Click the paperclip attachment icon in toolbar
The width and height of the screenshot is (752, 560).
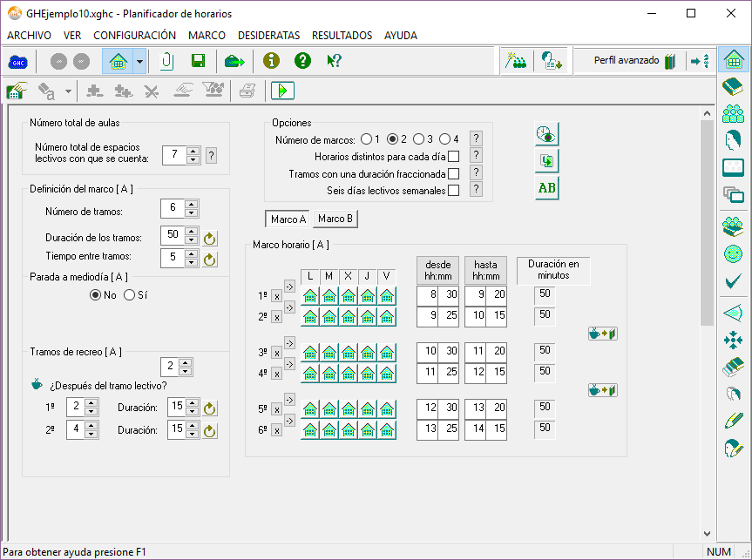tap(167, 61)
